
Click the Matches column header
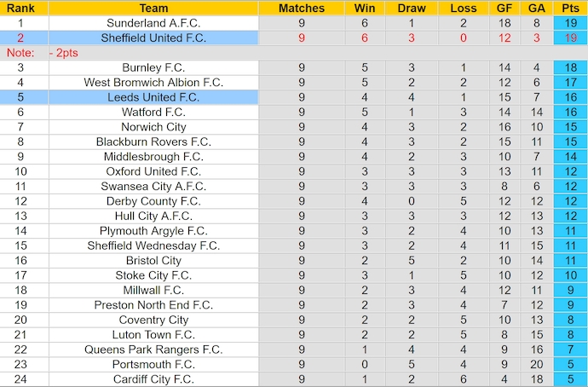click(x=302, y=8)
